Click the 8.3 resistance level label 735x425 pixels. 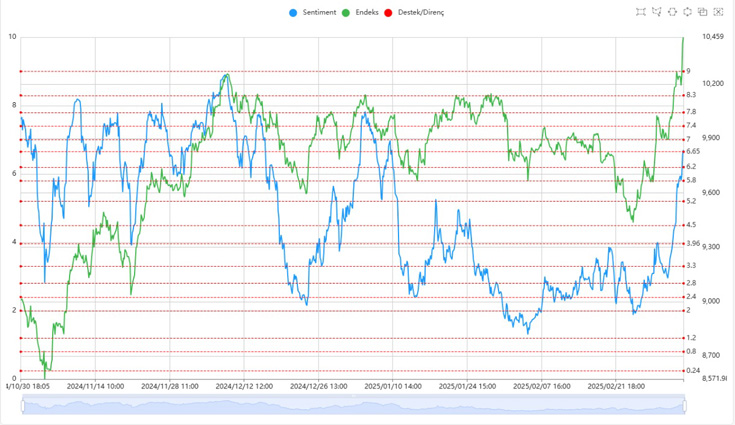692,95
